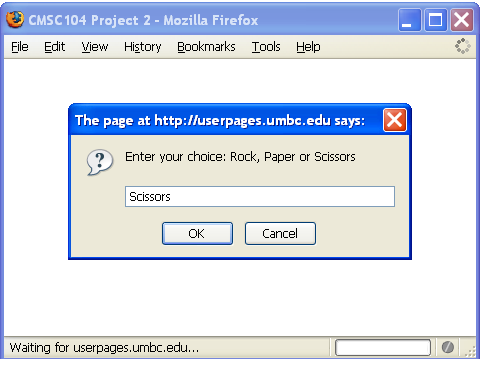Maximize the Firefox window

(436, 20)
